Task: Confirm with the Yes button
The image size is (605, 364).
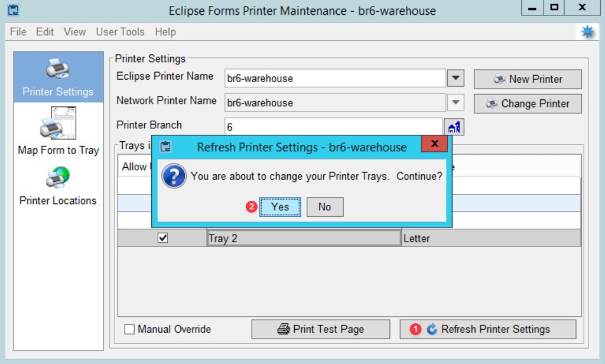Action: pyautogui.click(x=280, y=207)
